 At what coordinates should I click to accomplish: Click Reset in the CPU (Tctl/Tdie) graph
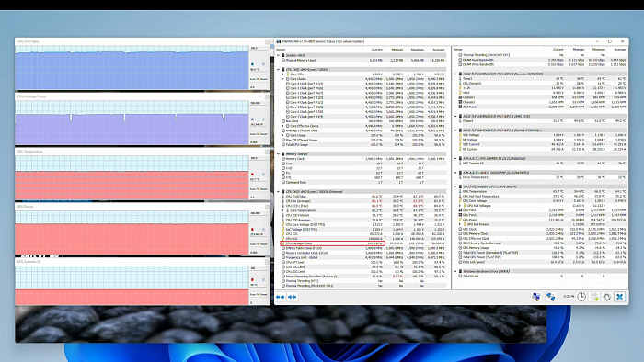[264, 79]
